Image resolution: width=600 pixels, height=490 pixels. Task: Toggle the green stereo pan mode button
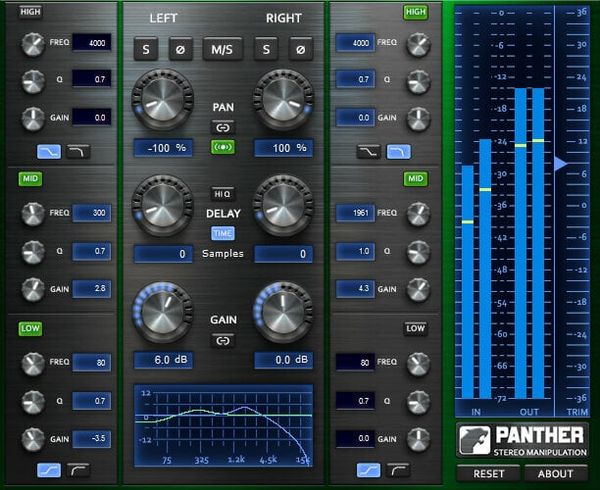coord(222,147)
